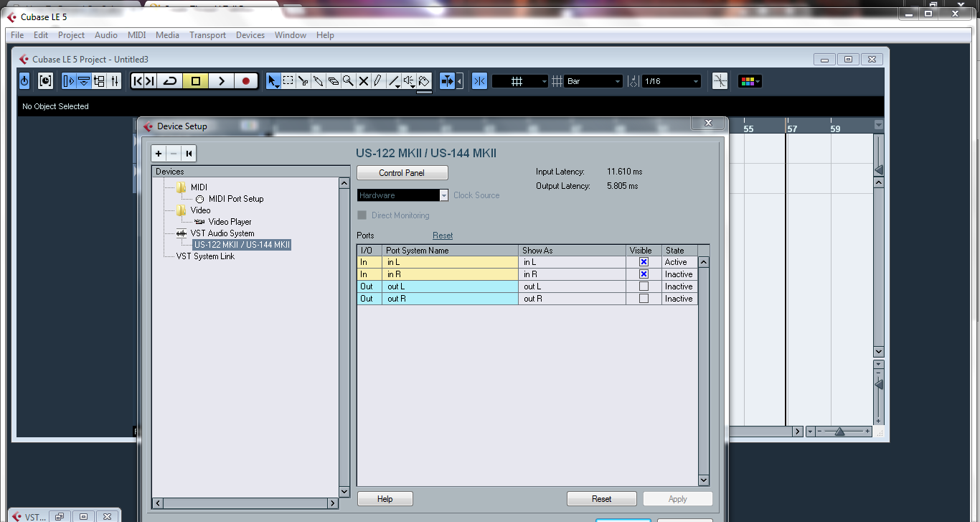The width and height of the screenshot is (980, 522).
Task: Toggle the Activate Project power button
Action: coord(24,81)
